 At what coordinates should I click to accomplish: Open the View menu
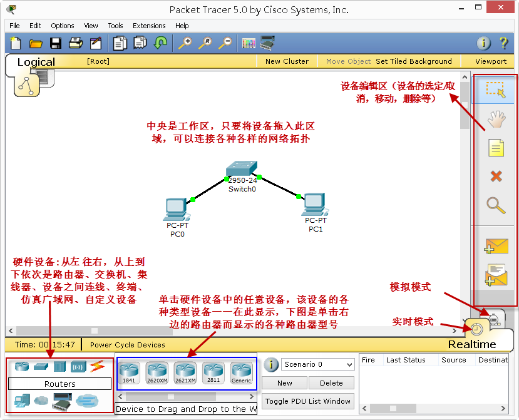tap(91, 26)
